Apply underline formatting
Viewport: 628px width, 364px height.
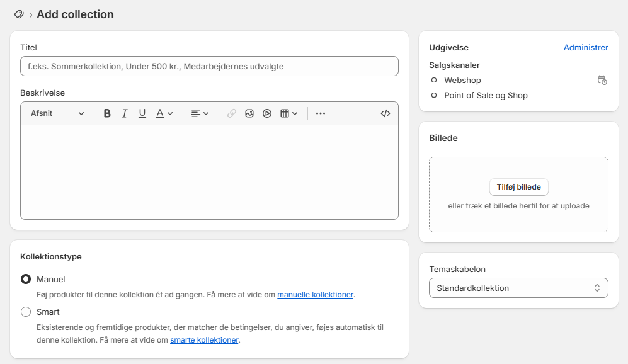[x=142, y=113]
